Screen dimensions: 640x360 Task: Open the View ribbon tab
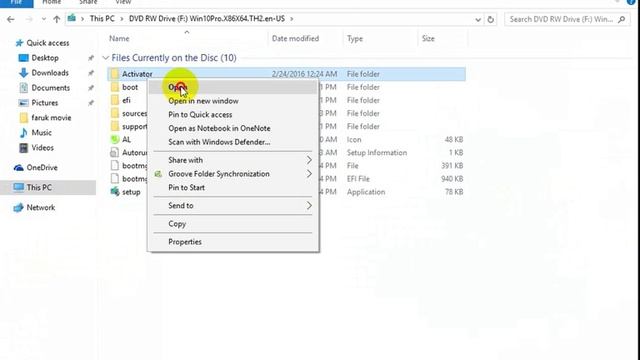[x=123, y=2]
